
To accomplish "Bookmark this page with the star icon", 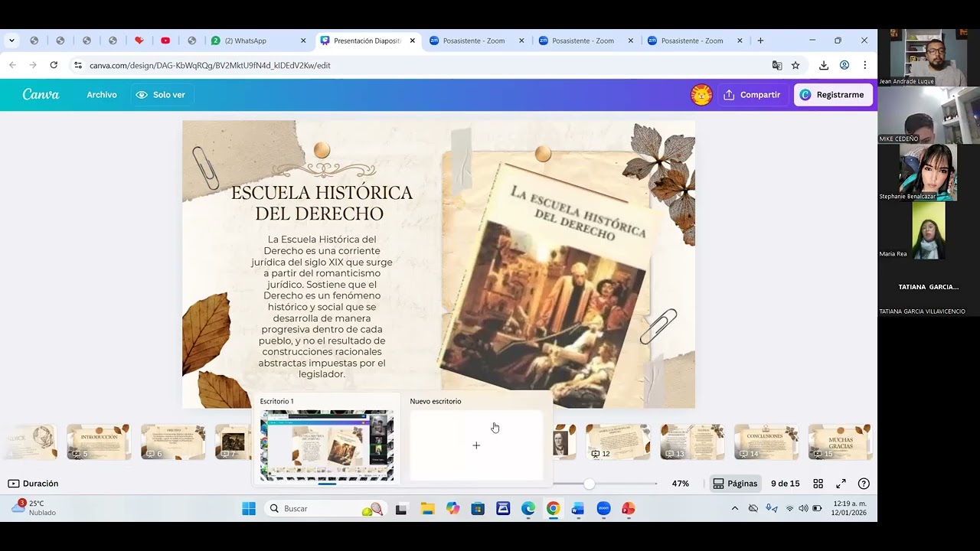I will (x=795, y=65).
